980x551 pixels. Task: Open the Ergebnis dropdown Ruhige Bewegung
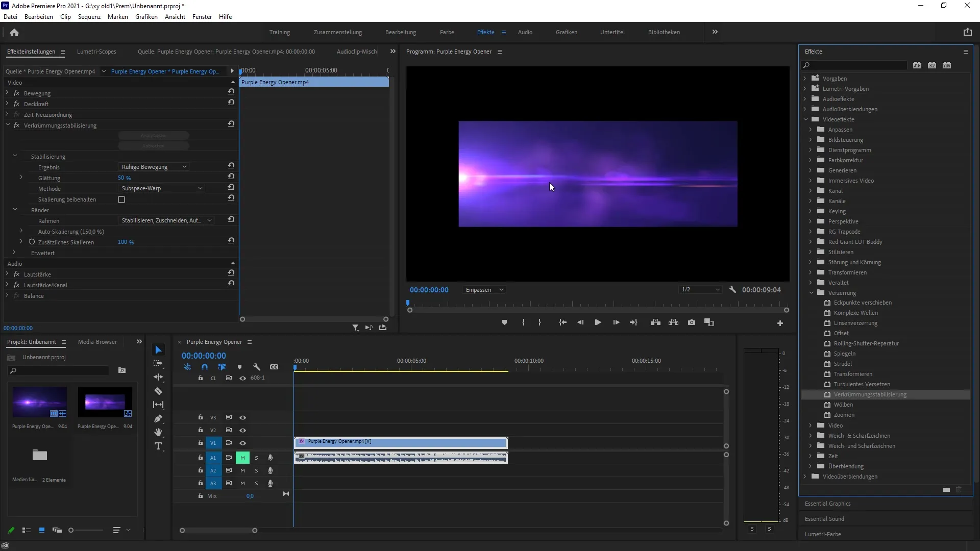coord(154,167)
